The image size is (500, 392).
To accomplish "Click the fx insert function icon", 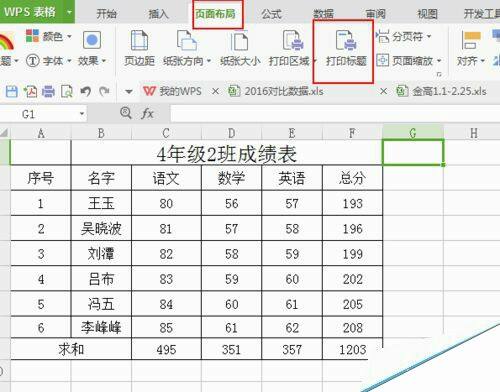I will click(x=147, y=114).
